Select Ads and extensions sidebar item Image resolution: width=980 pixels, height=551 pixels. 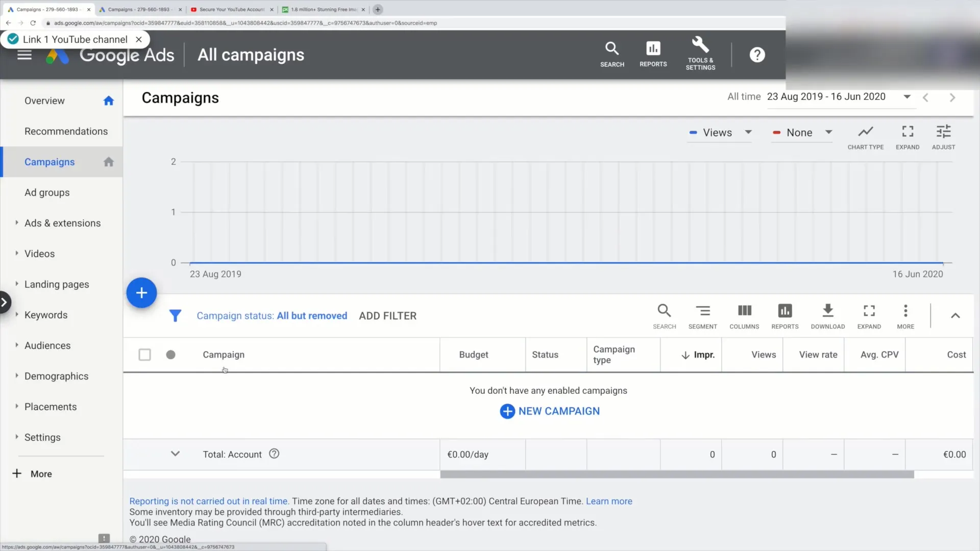pos(63,222)
